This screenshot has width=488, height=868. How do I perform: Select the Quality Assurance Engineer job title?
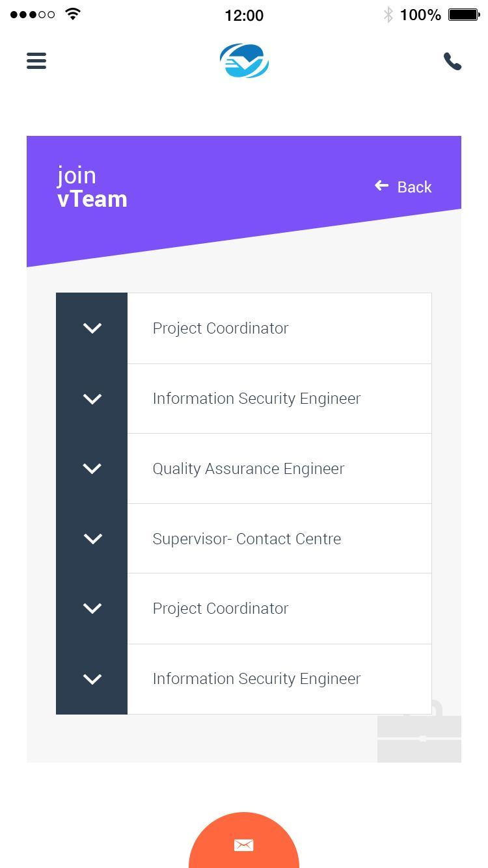coord(249,469)
